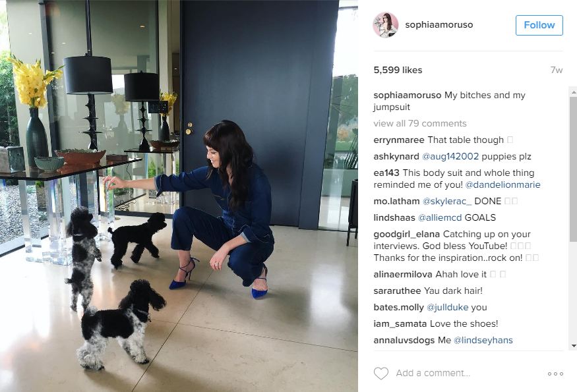This screenshot has height=392, width=577.
Task: Like the post with the heart icon
Action: point(381,374)
